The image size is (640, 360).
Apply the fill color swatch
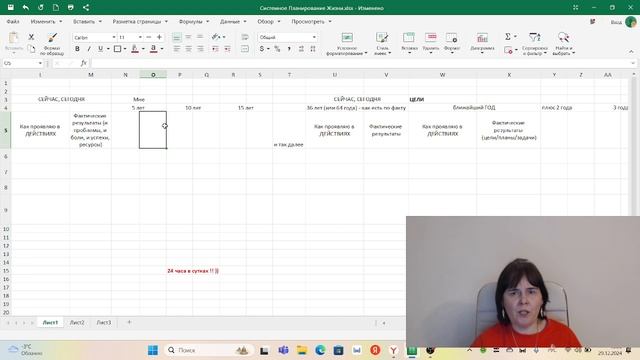click(135, 49)
